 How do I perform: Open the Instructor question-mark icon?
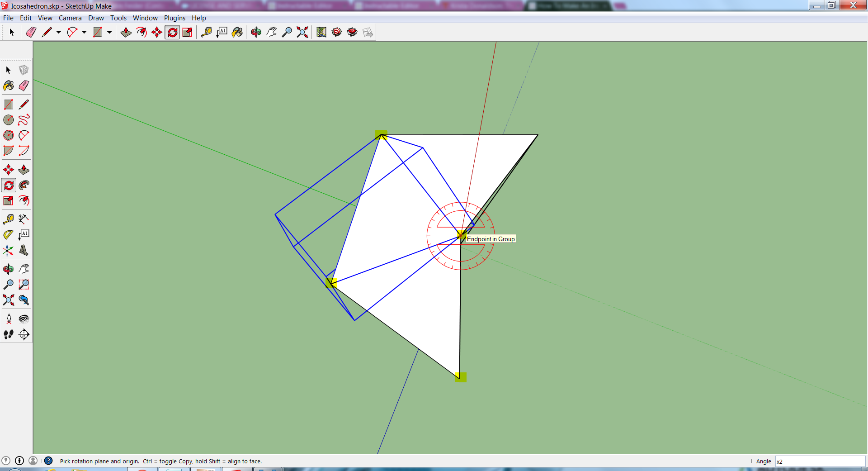click(x=48, y=461)
